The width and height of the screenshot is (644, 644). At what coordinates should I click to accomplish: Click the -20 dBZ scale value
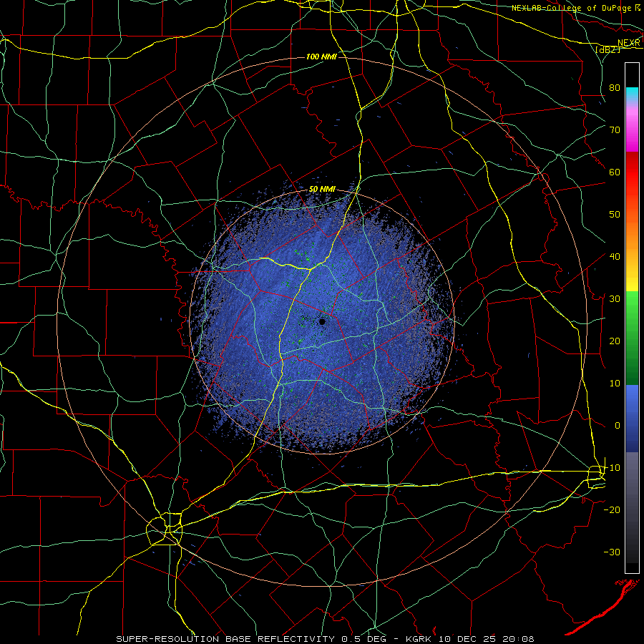click(612, 510)
